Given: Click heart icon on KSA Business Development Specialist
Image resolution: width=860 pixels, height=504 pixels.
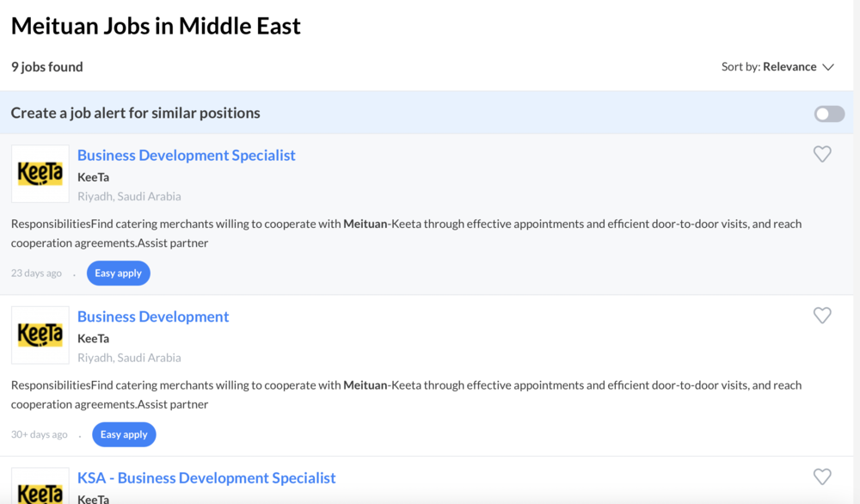Looking at the screenshot, I should point(822,476).
